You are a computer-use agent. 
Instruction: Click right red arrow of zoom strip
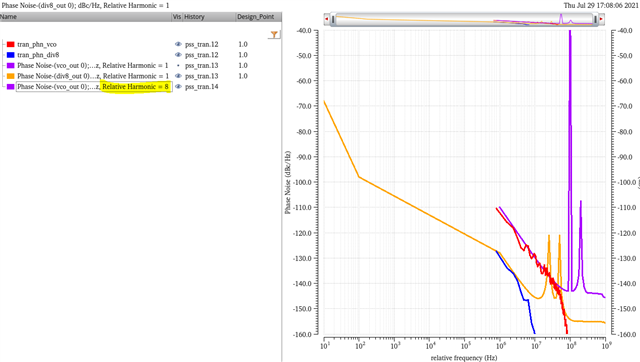601,19
